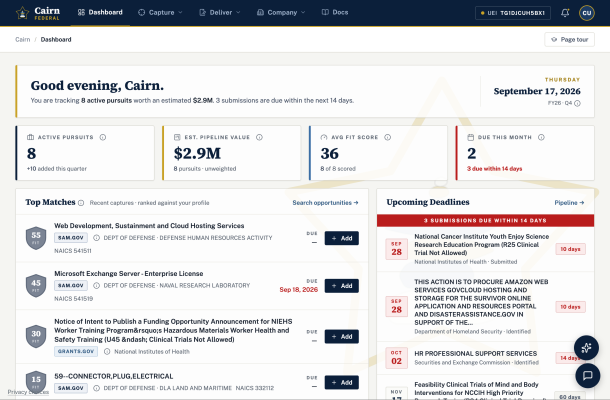Click info icon beside National Institutes of Health
610x400 pixels.
[107, 351]
